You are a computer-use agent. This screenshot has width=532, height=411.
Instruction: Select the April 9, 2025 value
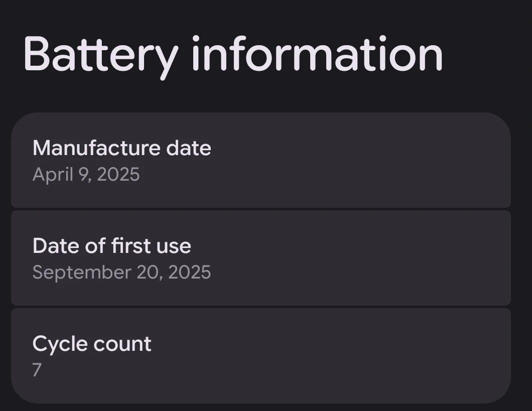coord(86,175)
